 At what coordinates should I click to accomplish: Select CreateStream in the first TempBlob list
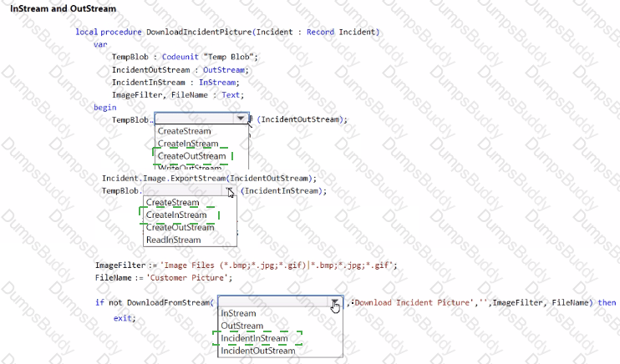184,131
